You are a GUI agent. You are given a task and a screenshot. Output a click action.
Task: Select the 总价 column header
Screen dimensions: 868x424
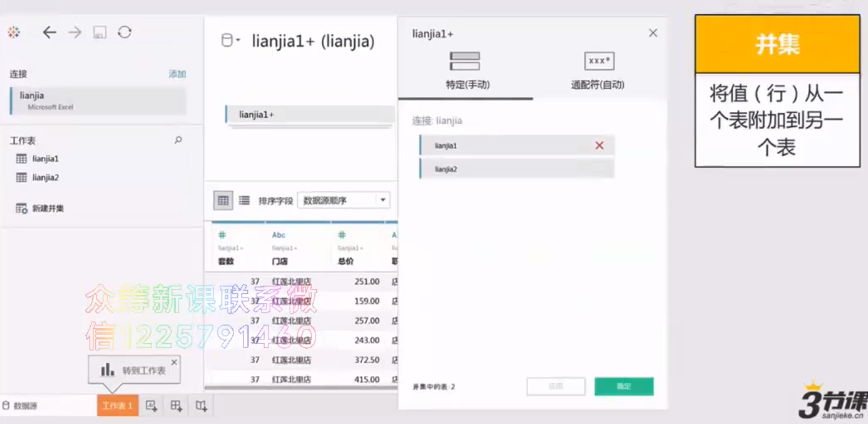click(x=346, y=261)
